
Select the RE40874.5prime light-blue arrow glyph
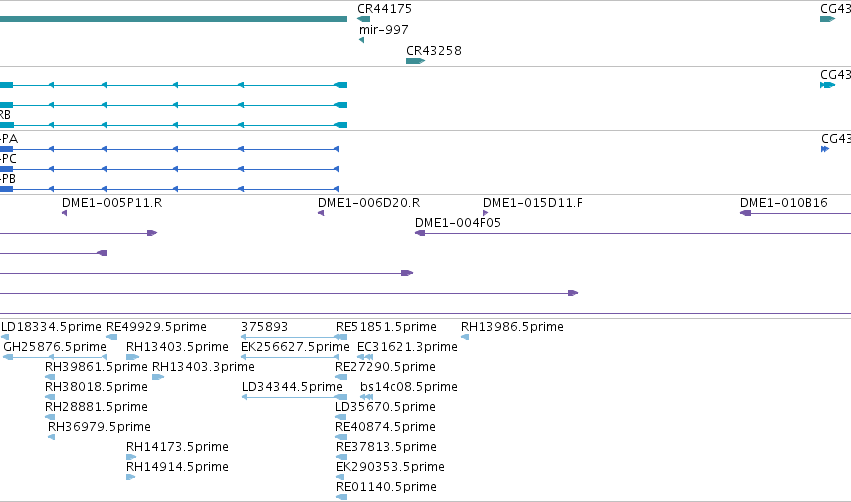(341, 437)
